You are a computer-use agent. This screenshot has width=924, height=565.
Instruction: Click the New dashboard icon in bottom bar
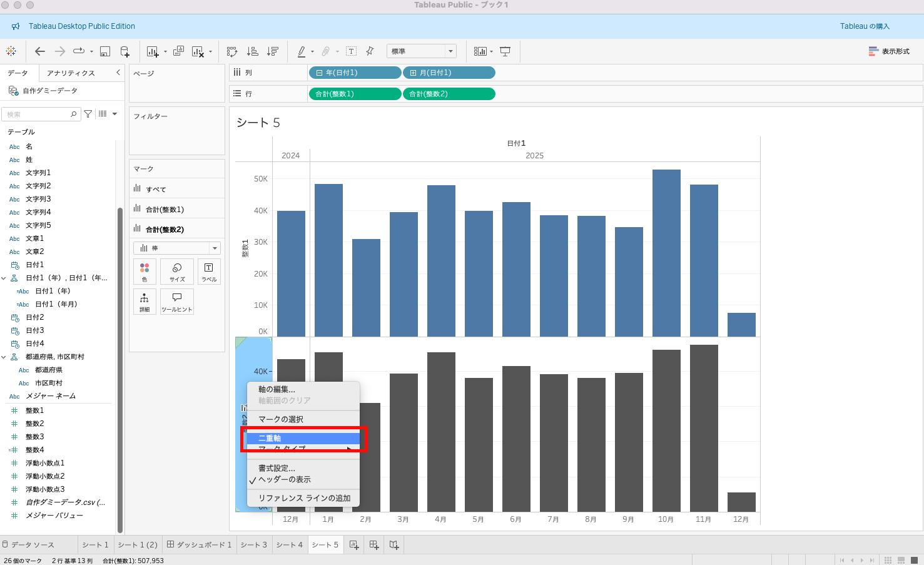(374, 545)
